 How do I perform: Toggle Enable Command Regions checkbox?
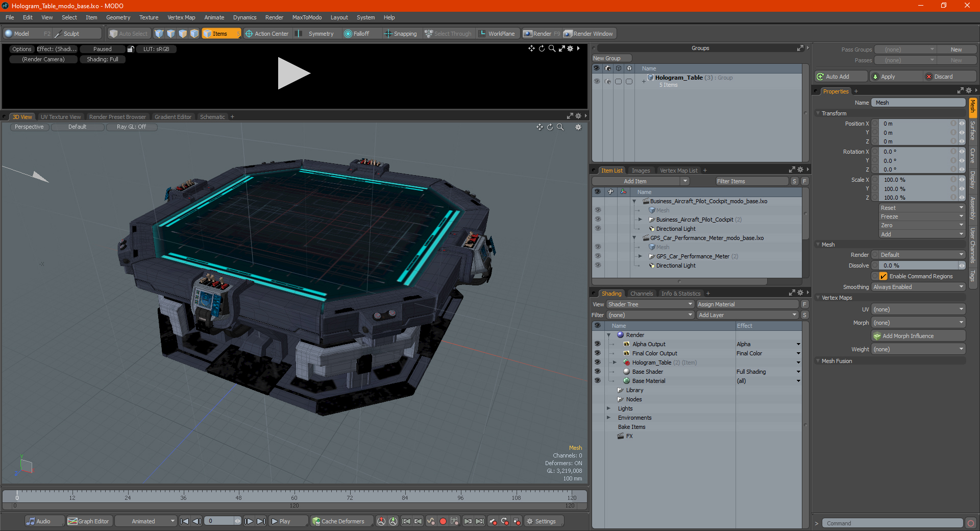[883, 276]
